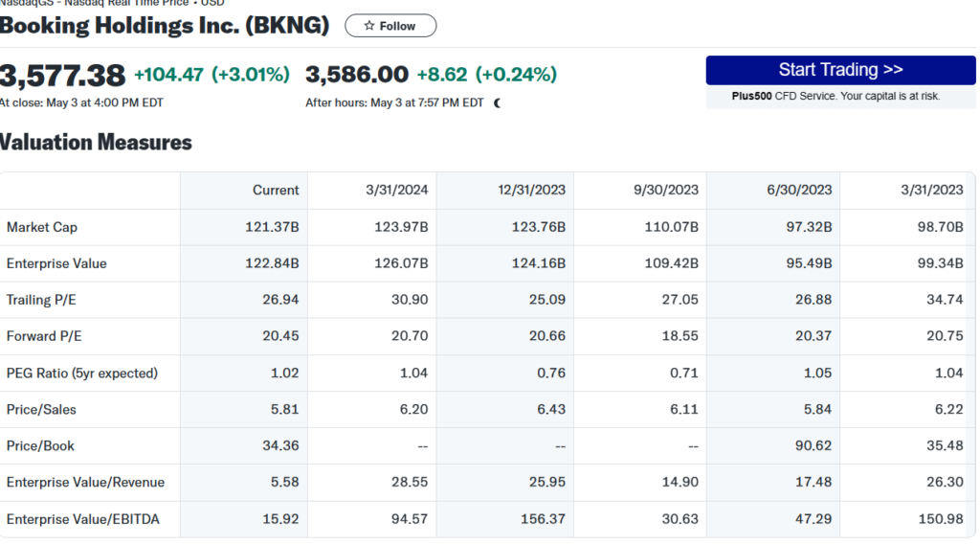Image resolution: width=980 pixels, height=544 pixels.
Task: Click the +8.62 (+0.24%) after-hours change
Action: (x=487, y=75)
